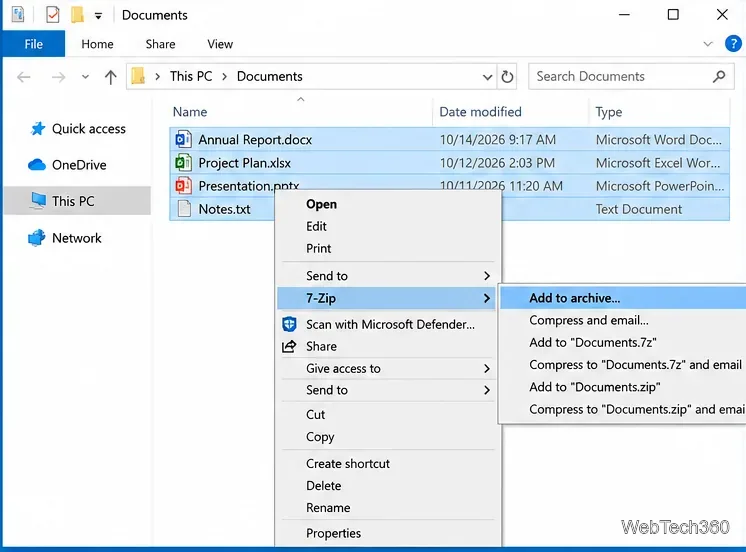
Task: Click the Documents breadcrumb segment
Action: (x=270, y=77)
